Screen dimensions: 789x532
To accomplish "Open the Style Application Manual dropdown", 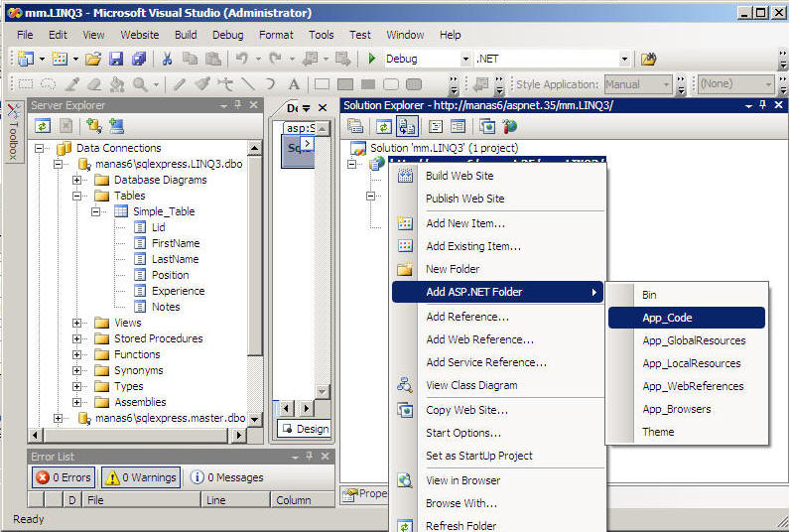I will click(x=666, y=84).
